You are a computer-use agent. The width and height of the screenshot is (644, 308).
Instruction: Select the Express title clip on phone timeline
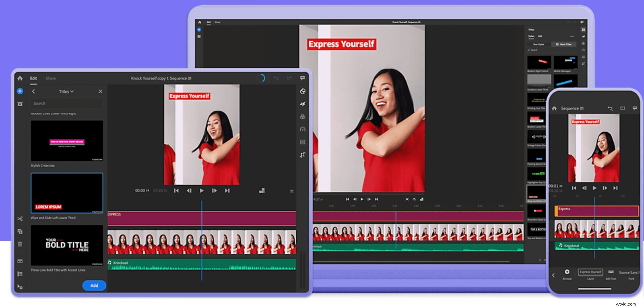pyautogui.click(x=597, y=211)
